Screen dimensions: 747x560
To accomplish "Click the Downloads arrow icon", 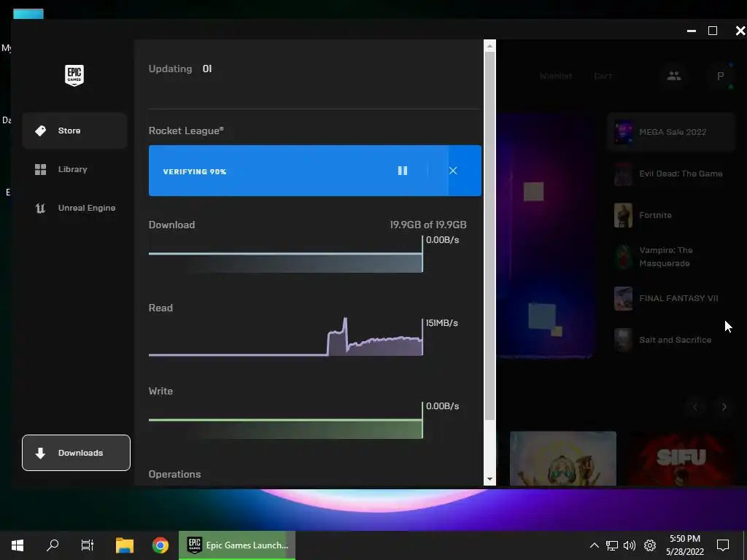I will click(41, 453).
